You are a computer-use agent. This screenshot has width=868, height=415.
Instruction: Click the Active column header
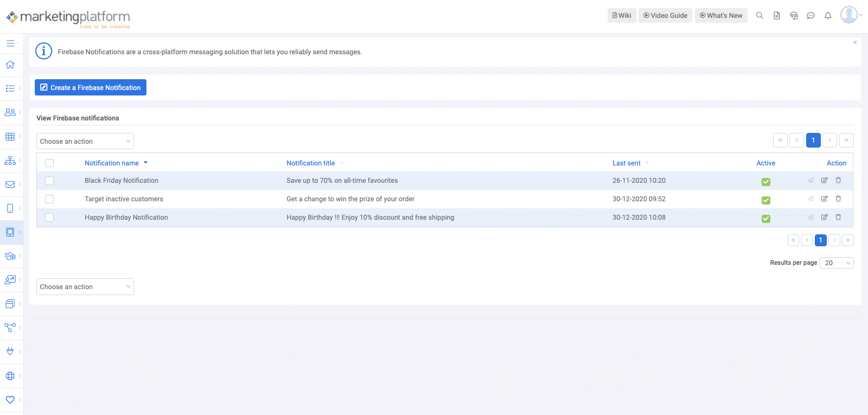766,163
